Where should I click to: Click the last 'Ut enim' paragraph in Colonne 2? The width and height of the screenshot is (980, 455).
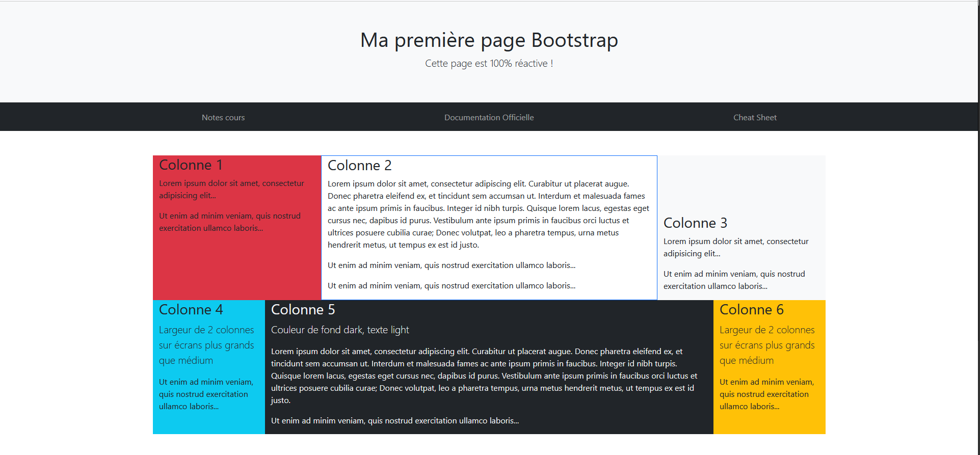[x=451, y=286]
